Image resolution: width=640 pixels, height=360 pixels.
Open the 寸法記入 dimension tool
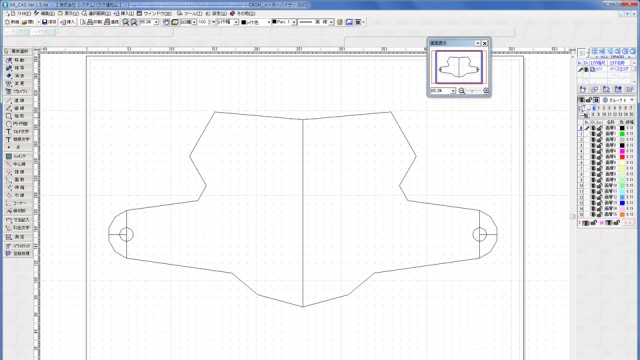pos(18,220)
